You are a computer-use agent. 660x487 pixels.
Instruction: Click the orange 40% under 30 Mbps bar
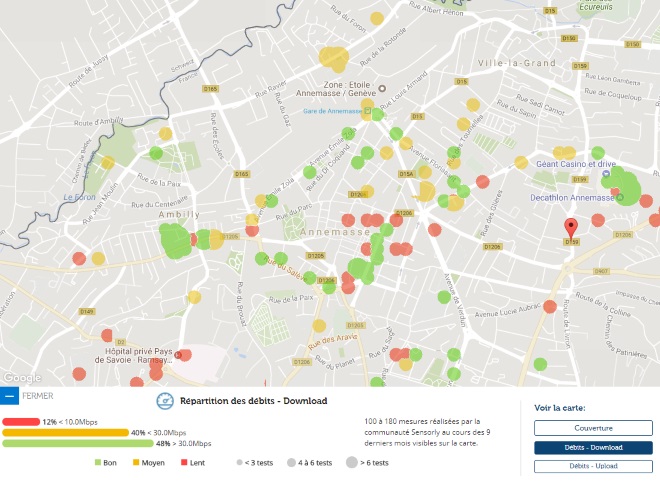pyautogui.click(x=64, y=432)
